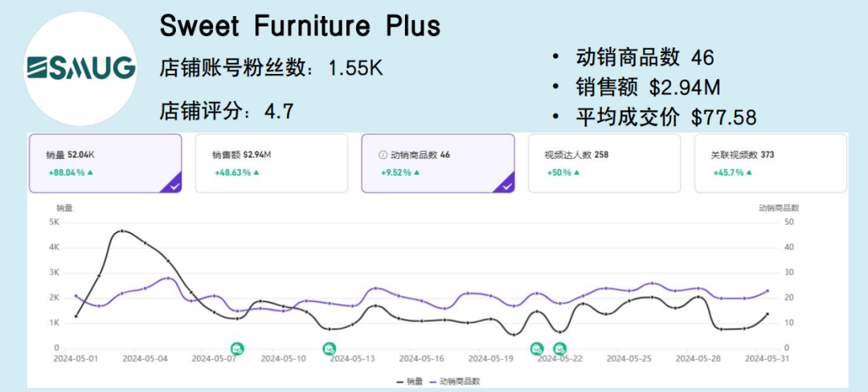Click the +9.52% growth value

[400, 173]
